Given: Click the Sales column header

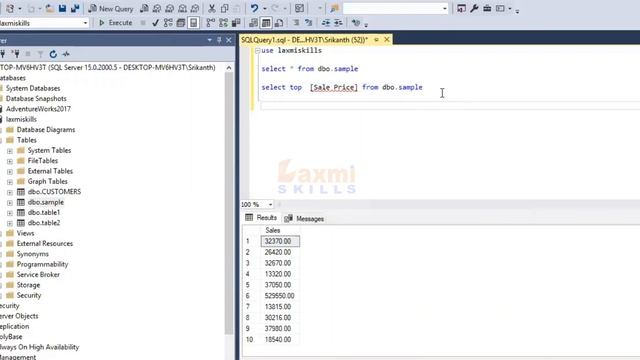Looking at the screenshot, I should coord(280,230).
